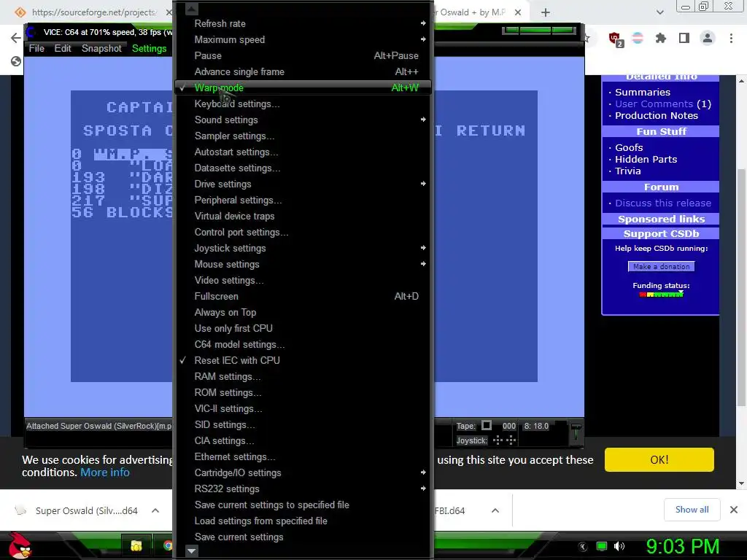Open RAM settings
Image resolution: width=747 pixels, height=560 pixels.
[x=303, y=377]
